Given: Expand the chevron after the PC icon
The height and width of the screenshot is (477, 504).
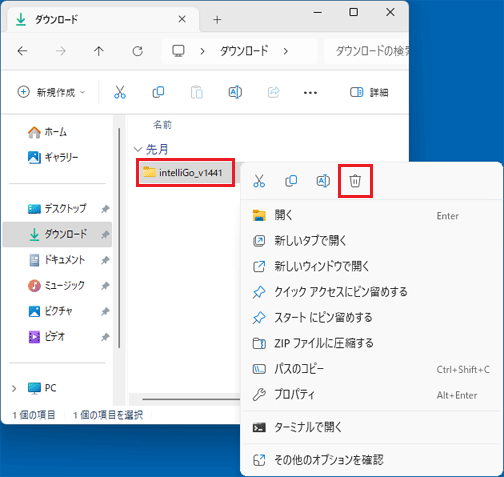Looking at the screenshot, I should click(x=202, y=51).
